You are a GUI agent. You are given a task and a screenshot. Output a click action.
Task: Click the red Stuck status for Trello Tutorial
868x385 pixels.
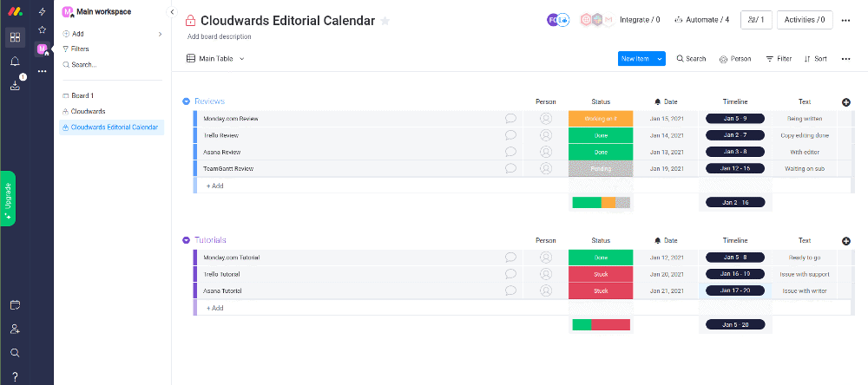coord(601,274)
